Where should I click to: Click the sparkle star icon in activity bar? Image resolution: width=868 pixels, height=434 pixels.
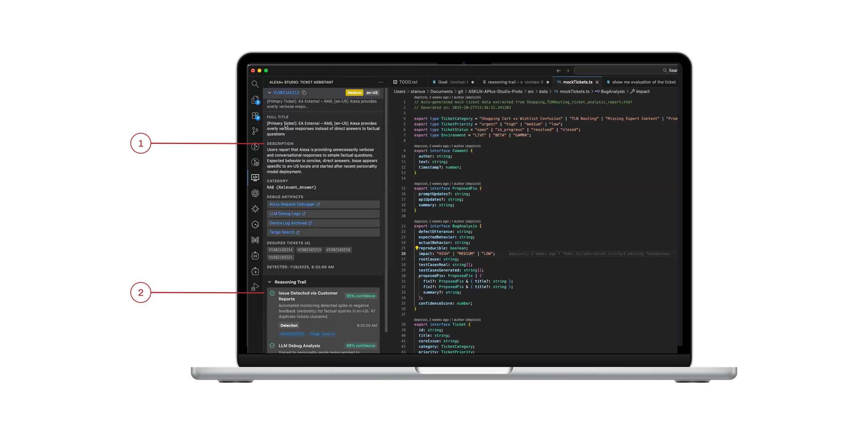point(255,209)
